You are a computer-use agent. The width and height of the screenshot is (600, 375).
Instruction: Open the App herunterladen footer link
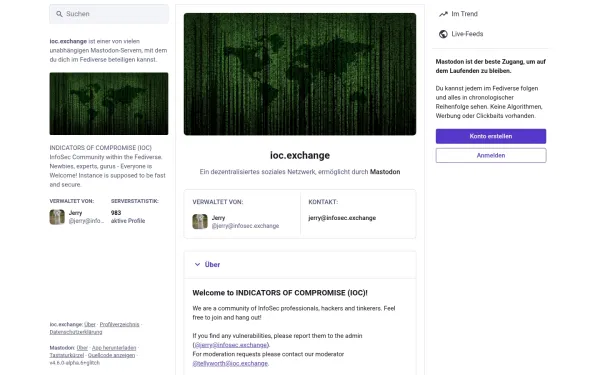[114, 348]
